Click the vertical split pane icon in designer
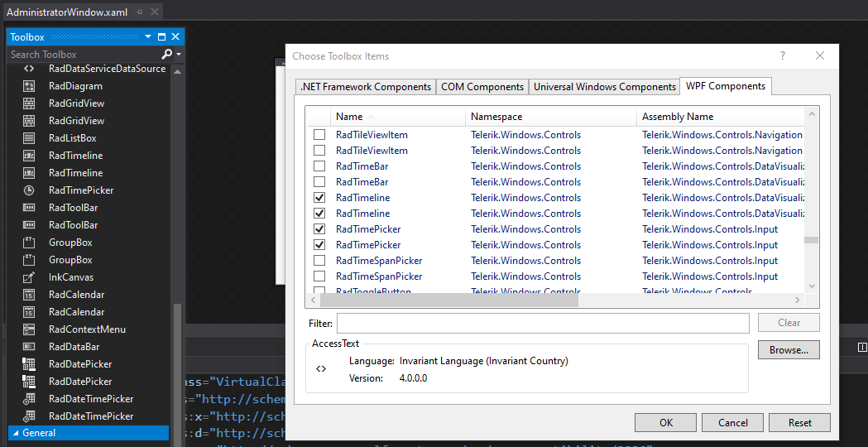Image resolution: width=868 pixels, height=447 pixels. pos(862,347)
